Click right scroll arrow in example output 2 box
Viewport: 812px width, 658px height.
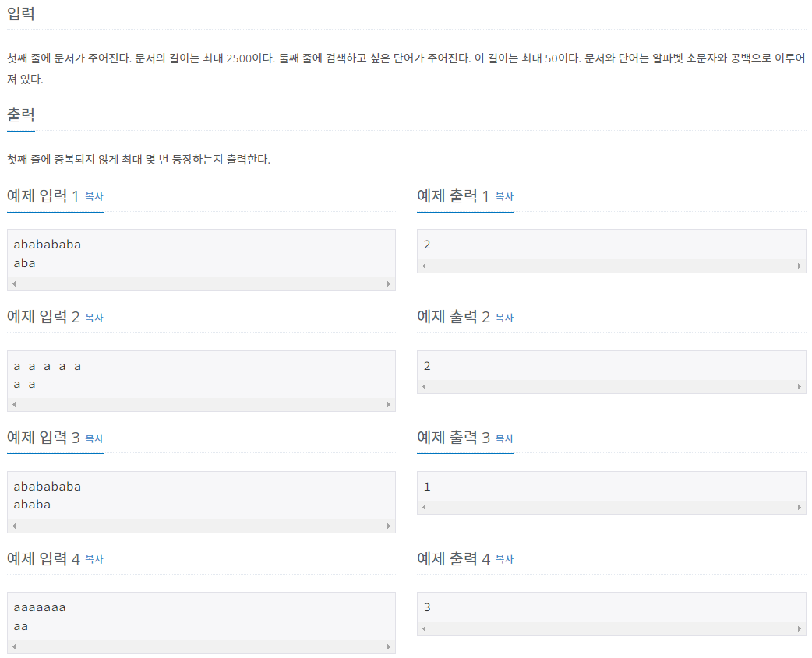799,386
